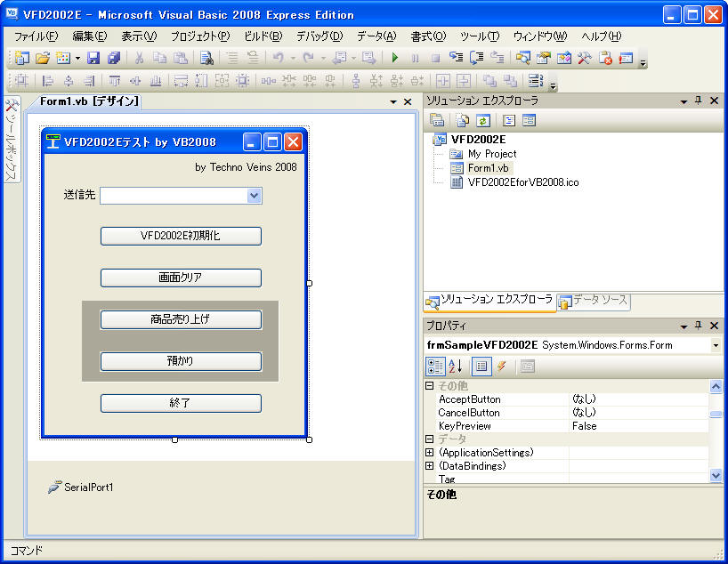Click the Solution Explorer toolbar Properties icon

tap(437, 121)
